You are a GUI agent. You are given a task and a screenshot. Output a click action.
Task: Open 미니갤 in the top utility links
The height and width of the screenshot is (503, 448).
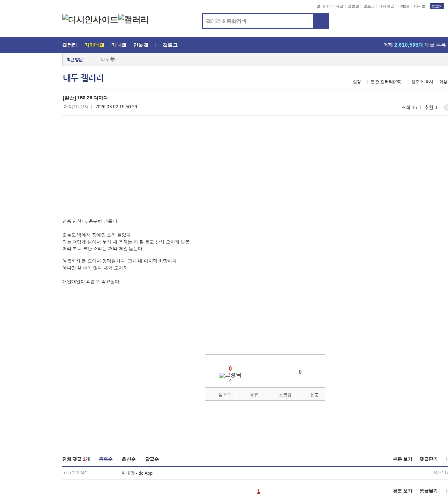click(x=337, y=6)
